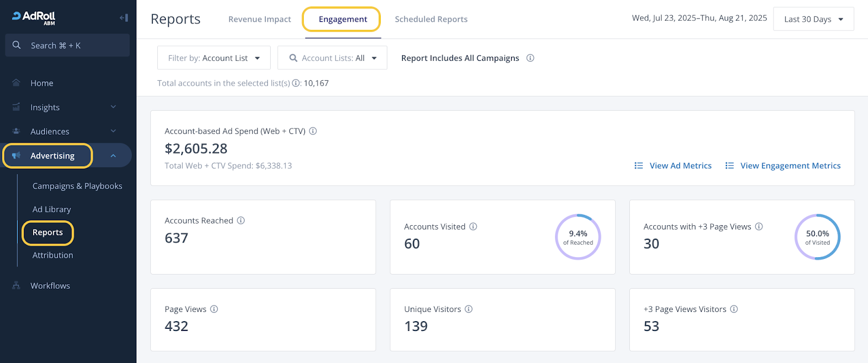Open the Last 30 Days date dropdown
Viewport: 868px width, 363px height.
tap(813, 19)
